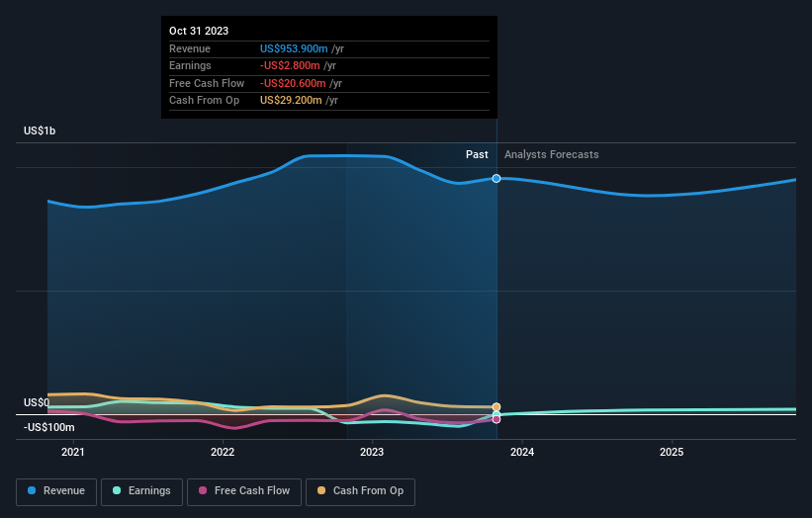The width and height of the screenshot is (812, 518).
Task: Click the -US$2.800m earnings value
Action: [290, 65]
